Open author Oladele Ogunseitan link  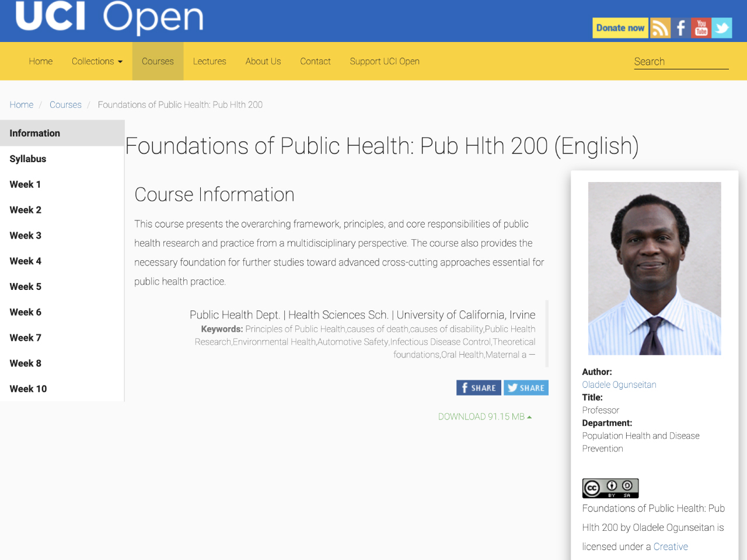(619, 385)
